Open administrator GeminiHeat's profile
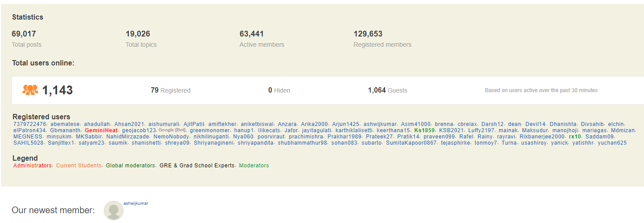The width and height of the screenshot is (644, 223). pos(101,130)
